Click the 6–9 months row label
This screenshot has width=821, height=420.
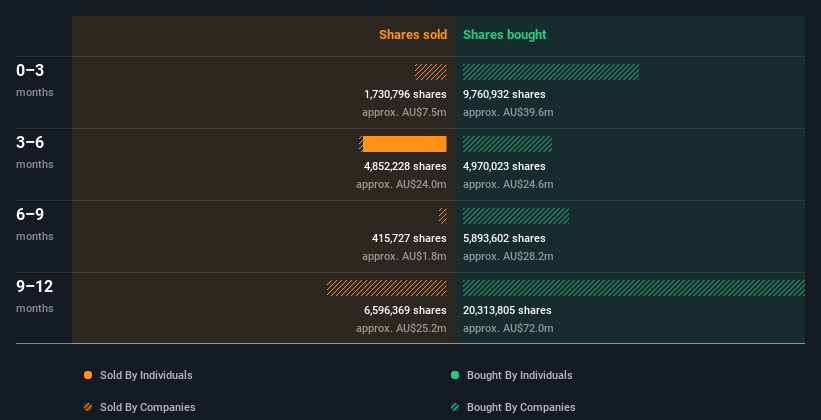click(35, 224)
